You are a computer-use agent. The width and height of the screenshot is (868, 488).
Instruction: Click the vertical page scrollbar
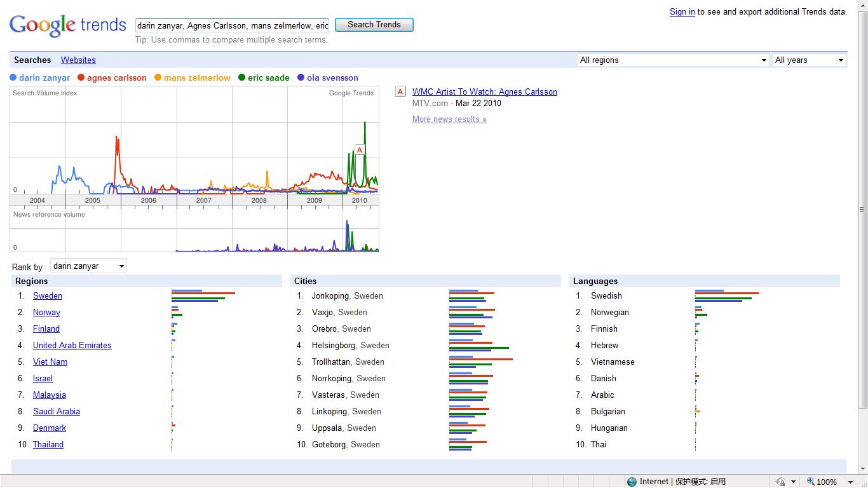[x=862, y=210]
